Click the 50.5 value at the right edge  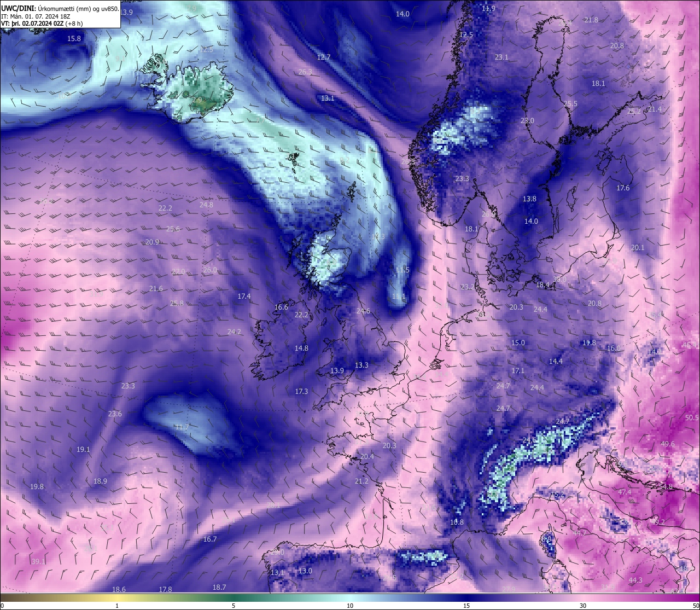(692, 418)
